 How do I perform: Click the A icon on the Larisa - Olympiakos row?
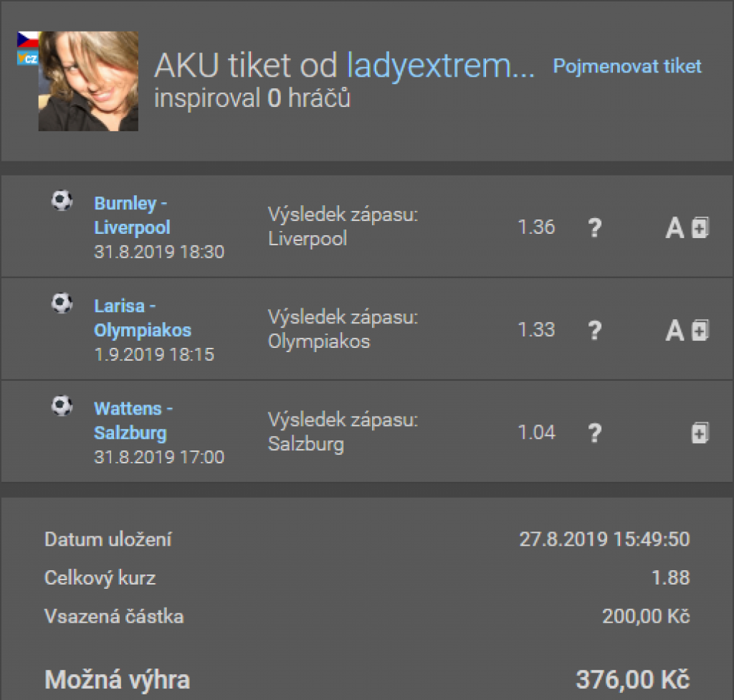tap(675, 331)
